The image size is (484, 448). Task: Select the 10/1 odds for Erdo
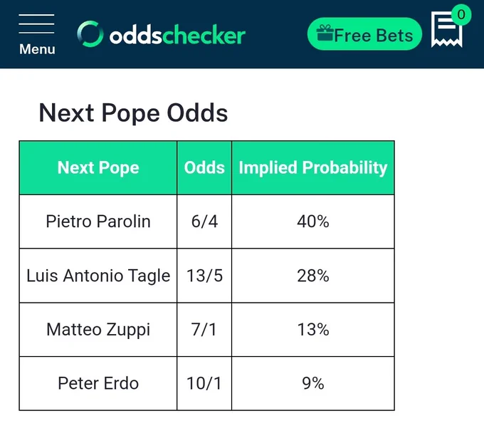(x=204, y=383)
